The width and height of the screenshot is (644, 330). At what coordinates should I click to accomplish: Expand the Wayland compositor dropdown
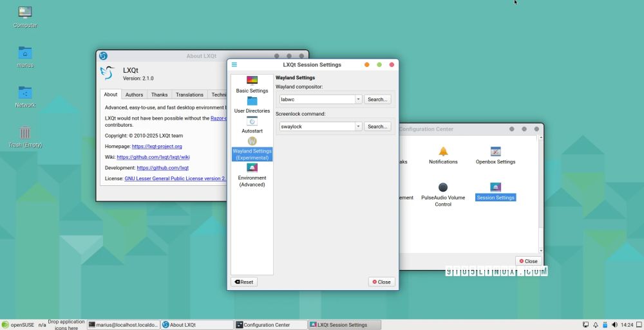coord(358,99)
